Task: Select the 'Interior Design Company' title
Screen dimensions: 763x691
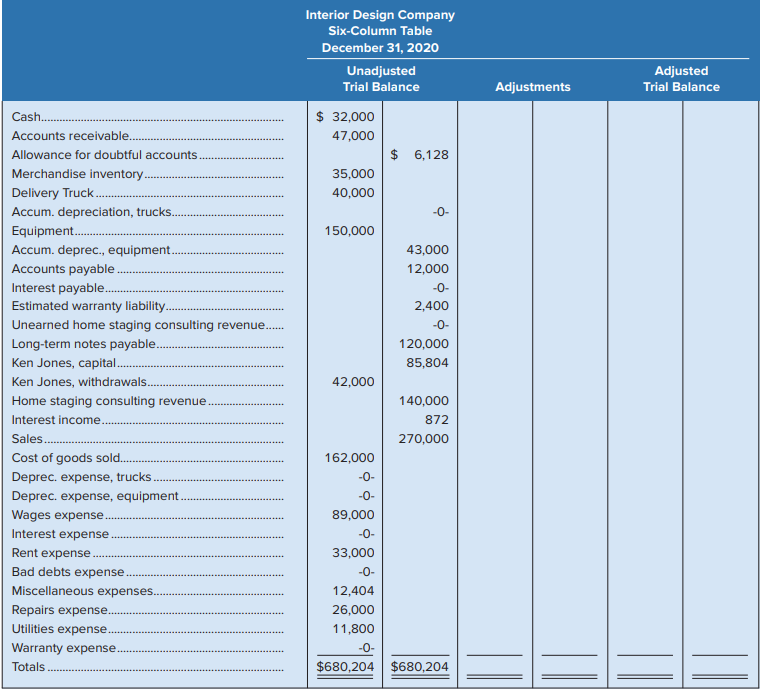Action: click(x=380, y=15)
